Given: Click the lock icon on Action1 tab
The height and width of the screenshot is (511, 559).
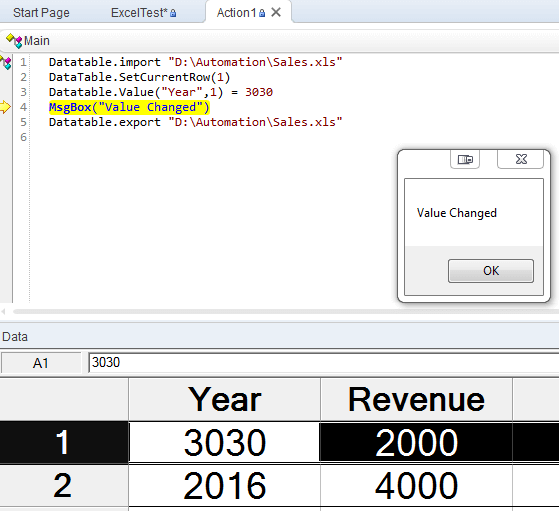Looking at the screenshot, I should point(262,14).
